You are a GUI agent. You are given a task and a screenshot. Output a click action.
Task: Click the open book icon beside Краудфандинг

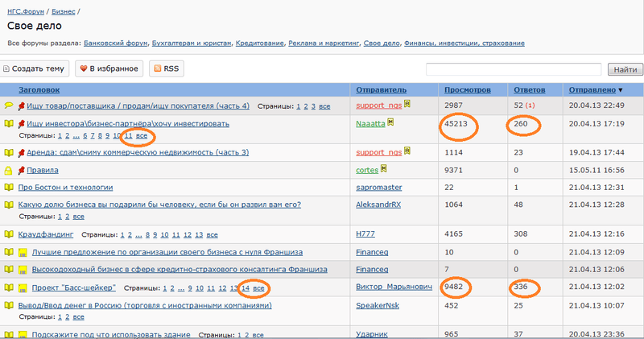(9, 234)
